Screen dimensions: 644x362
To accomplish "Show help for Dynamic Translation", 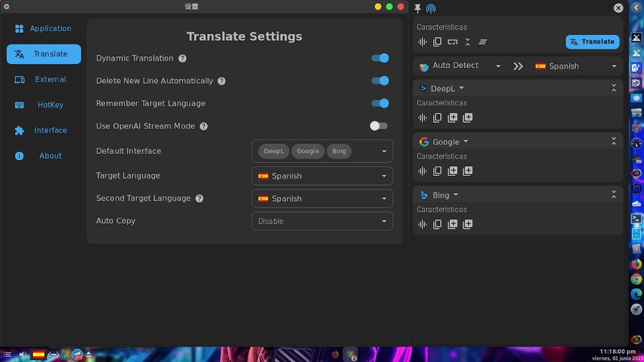I will pyautogui.click(x=182, y=58).
